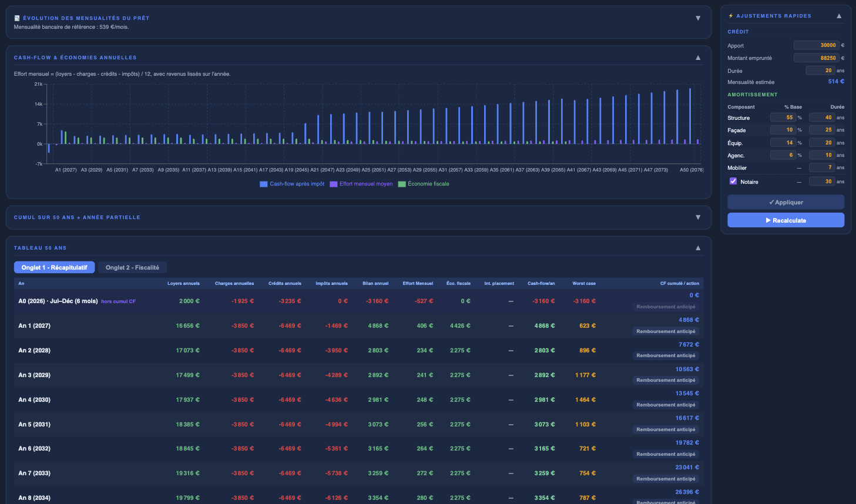Click the checkmark icon on the Appliquer button
This screenshot has width=856, height=504.
772,202
